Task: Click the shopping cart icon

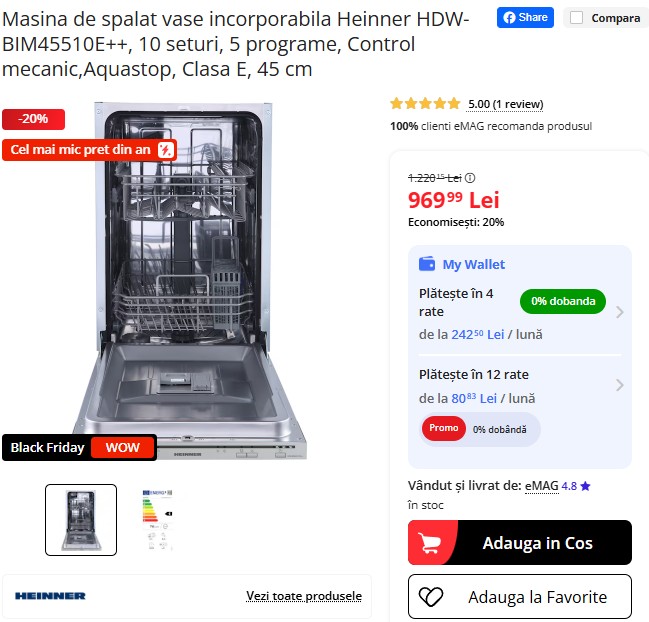Action: 431,543
